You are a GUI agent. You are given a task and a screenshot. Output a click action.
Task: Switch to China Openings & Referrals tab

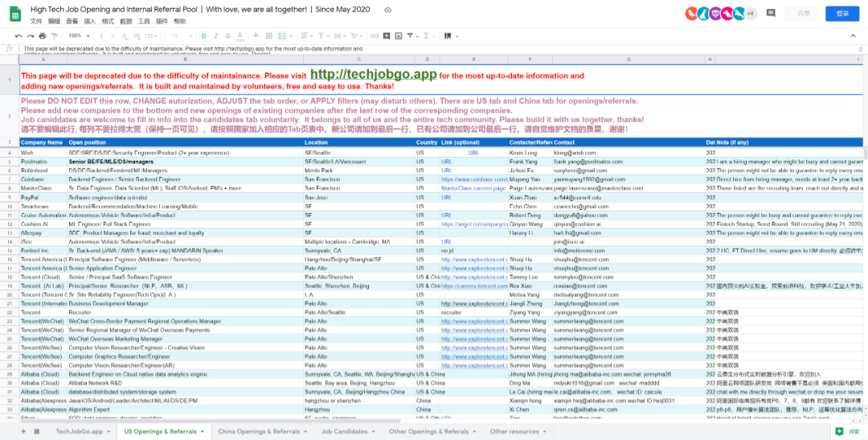(x=263, y=431)
